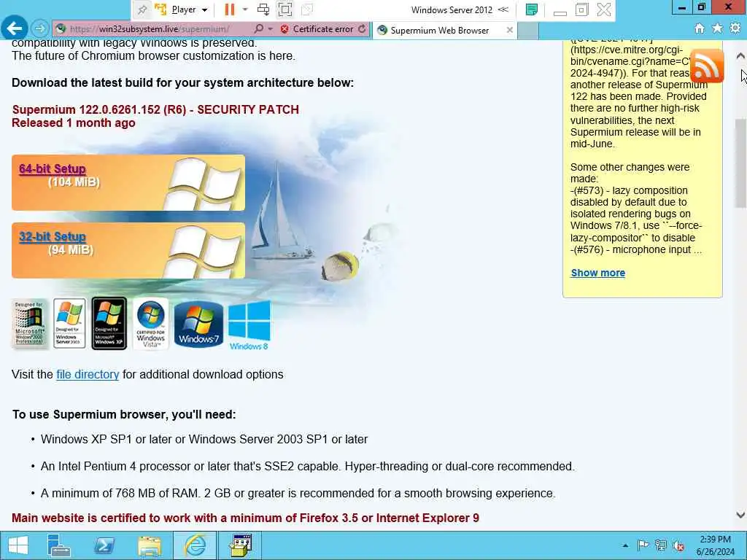Click the pin icon in VMware toolbar
The image size is (747, 560).
coord(142,9)
